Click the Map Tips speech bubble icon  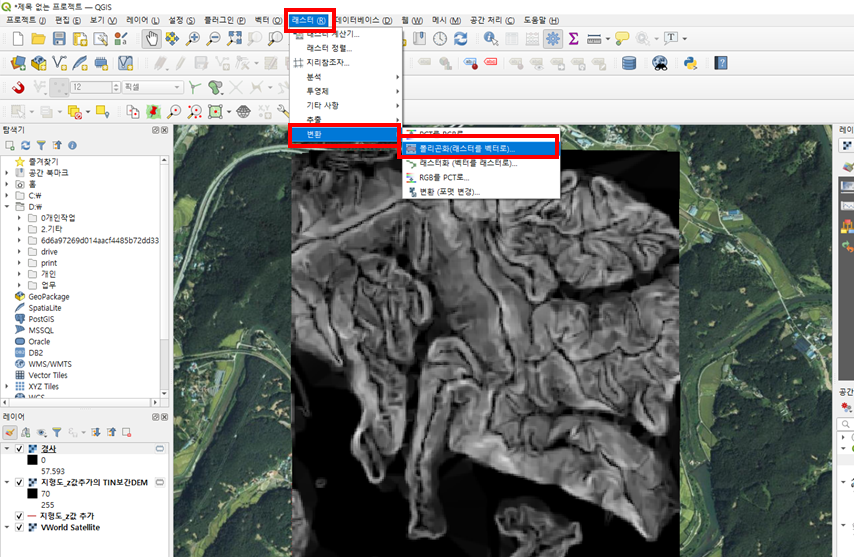(622, 39)
